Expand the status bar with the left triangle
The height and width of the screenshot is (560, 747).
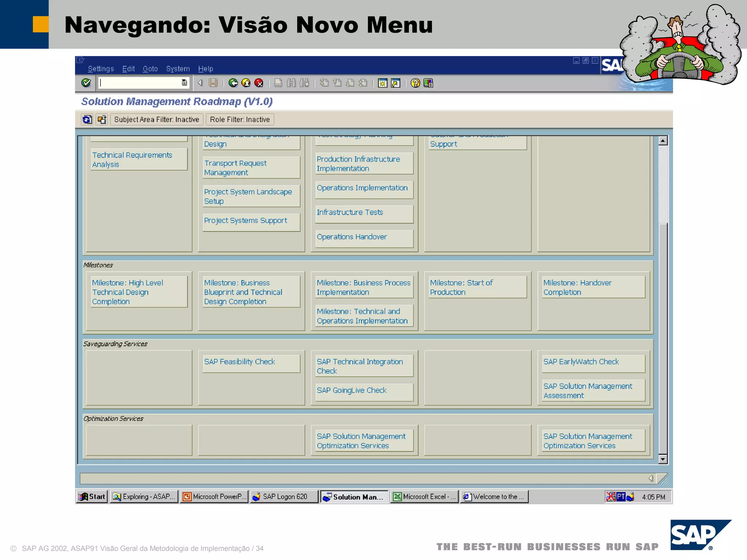[x=650, y=478]
